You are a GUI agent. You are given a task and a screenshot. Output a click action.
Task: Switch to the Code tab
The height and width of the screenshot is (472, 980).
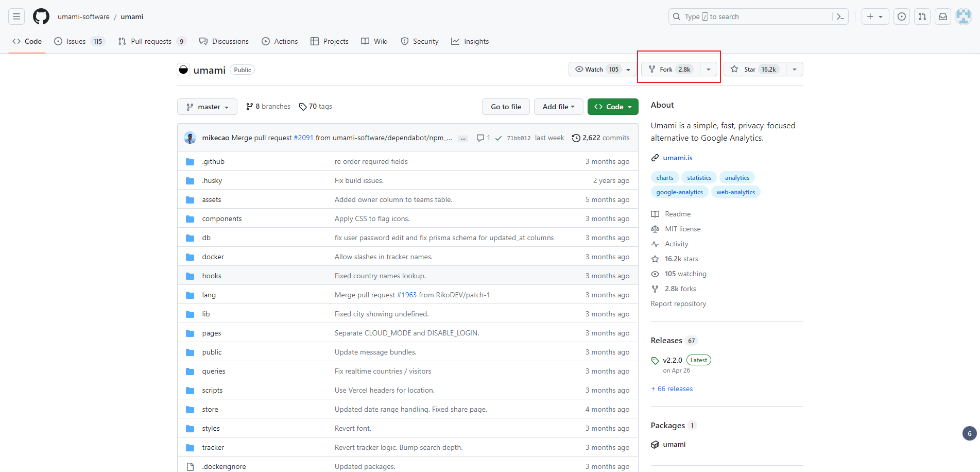point(27,41)
